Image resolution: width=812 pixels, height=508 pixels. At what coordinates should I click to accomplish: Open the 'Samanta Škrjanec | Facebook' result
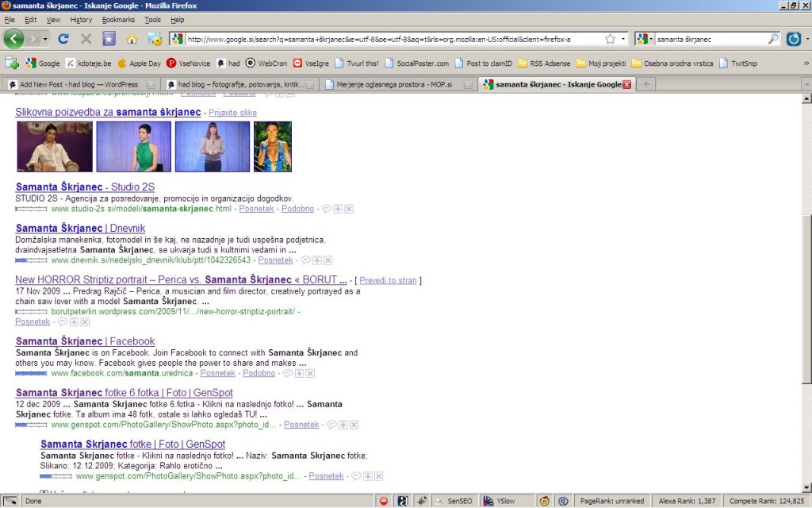85,341
